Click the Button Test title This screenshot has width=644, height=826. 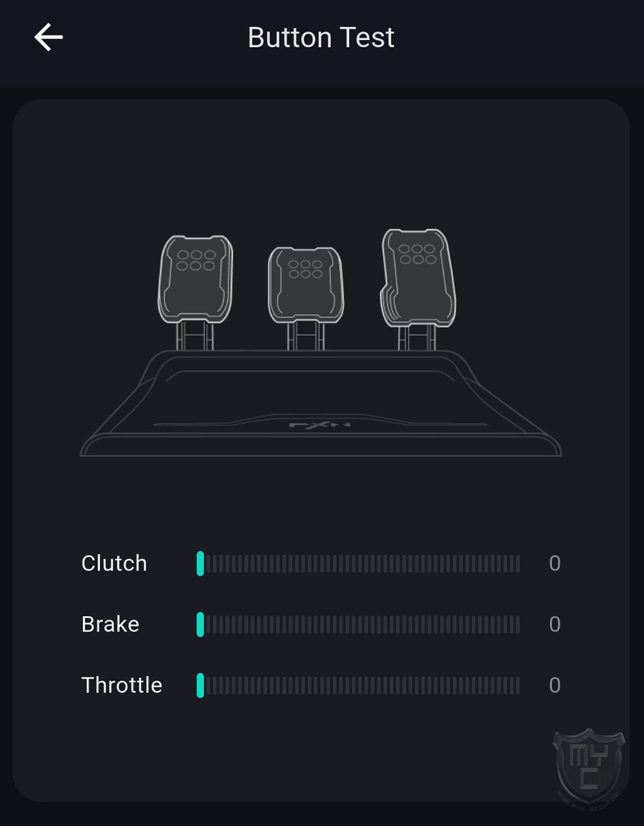[321, 37]
